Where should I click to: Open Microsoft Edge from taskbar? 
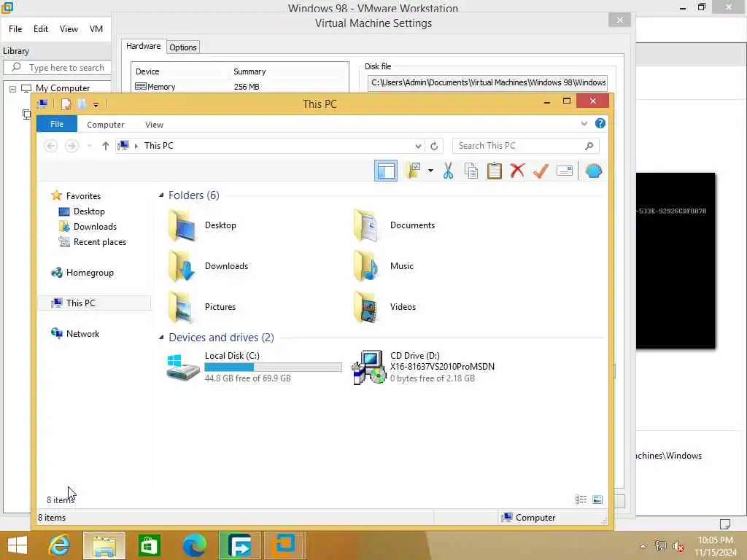pos(194,545)
